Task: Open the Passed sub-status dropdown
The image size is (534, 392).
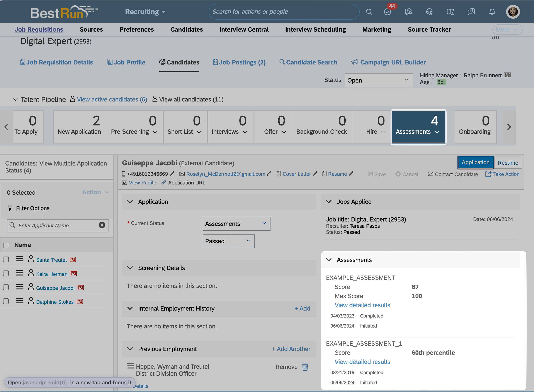Action: 228,241
